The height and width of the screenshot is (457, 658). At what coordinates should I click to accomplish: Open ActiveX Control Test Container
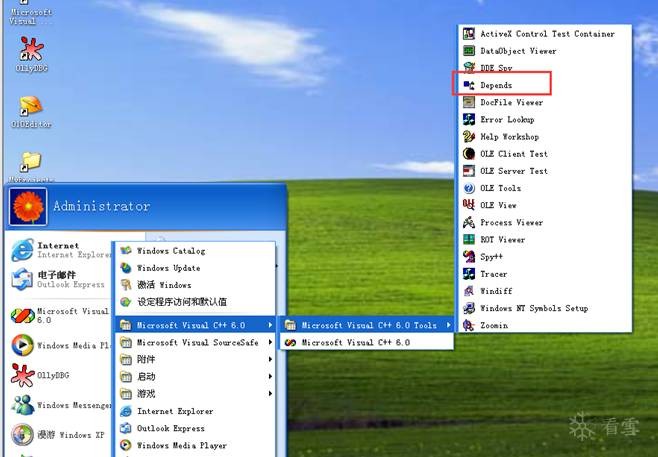546,34
